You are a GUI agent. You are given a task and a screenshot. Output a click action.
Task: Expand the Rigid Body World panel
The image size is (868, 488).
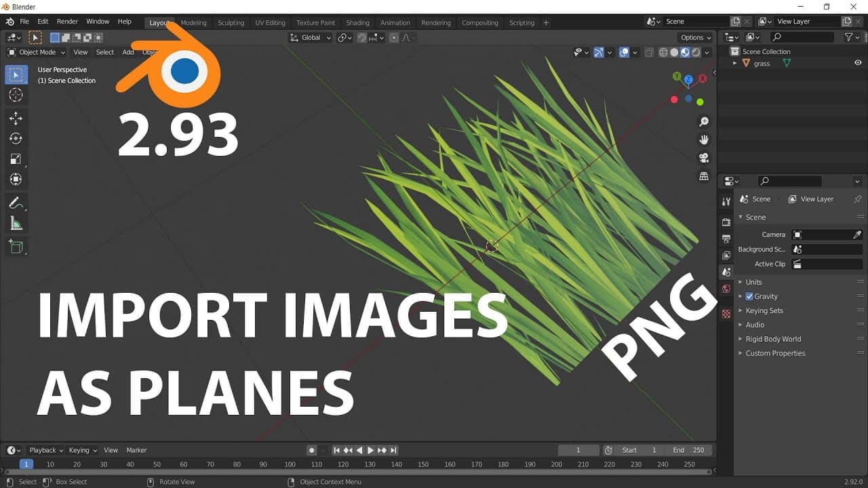coord(773,339)
